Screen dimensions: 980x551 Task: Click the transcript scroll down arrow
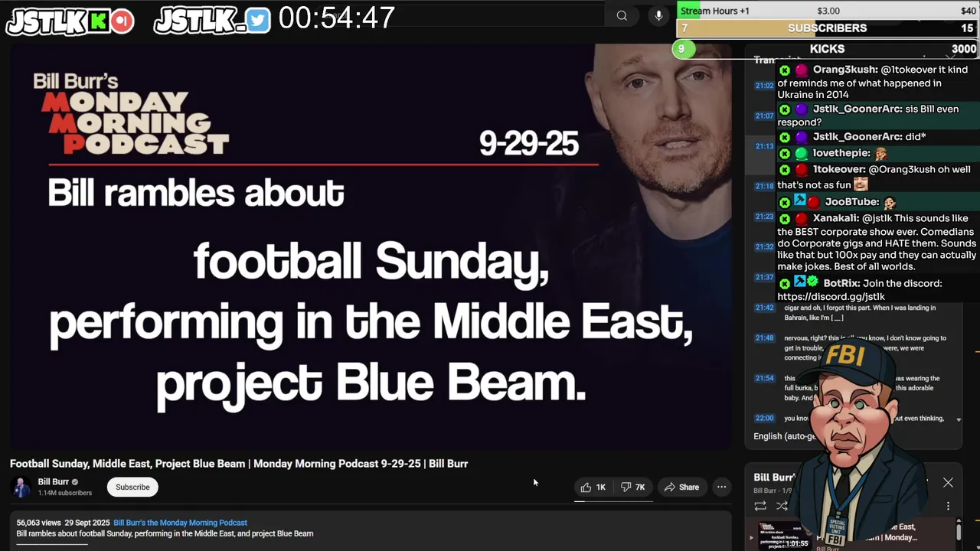coord(958,419)
